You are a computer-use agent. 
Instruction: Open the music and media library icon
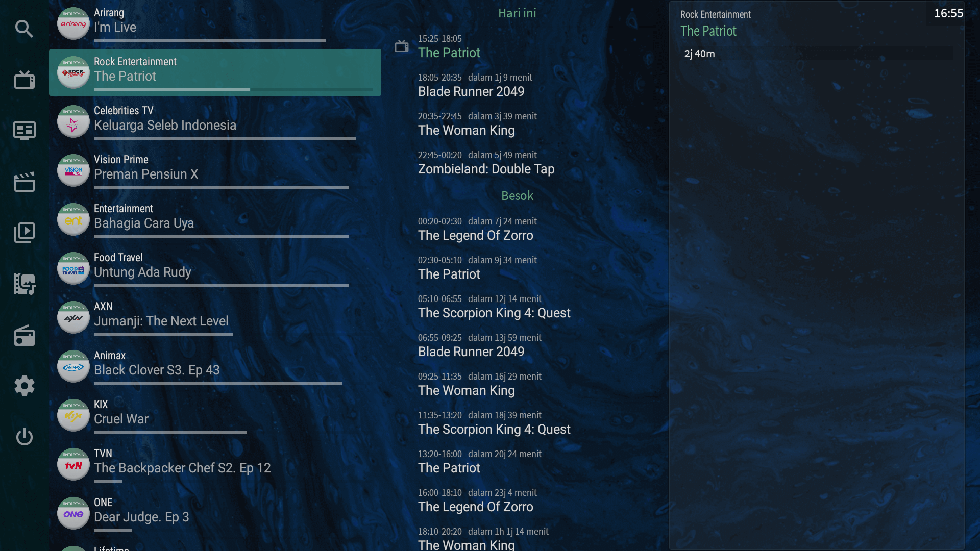24,284
